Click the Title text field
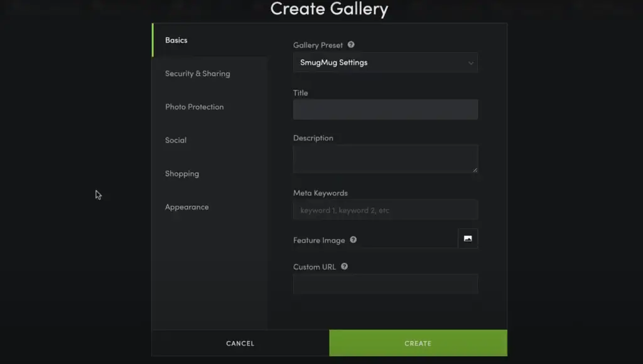This screenshot has height=364, width=643. pos(385,109)
